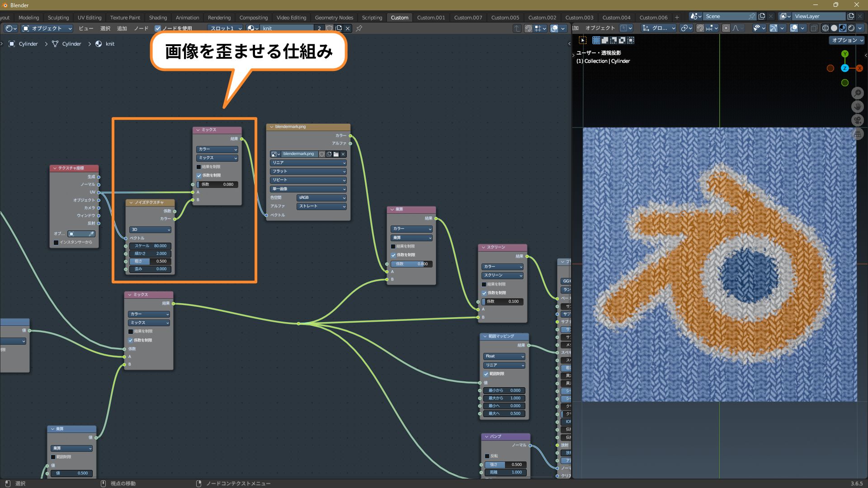Switch to the Shading workspace tab
The width and height of the screenshot is (868, 488).
[x=158, y=18]
